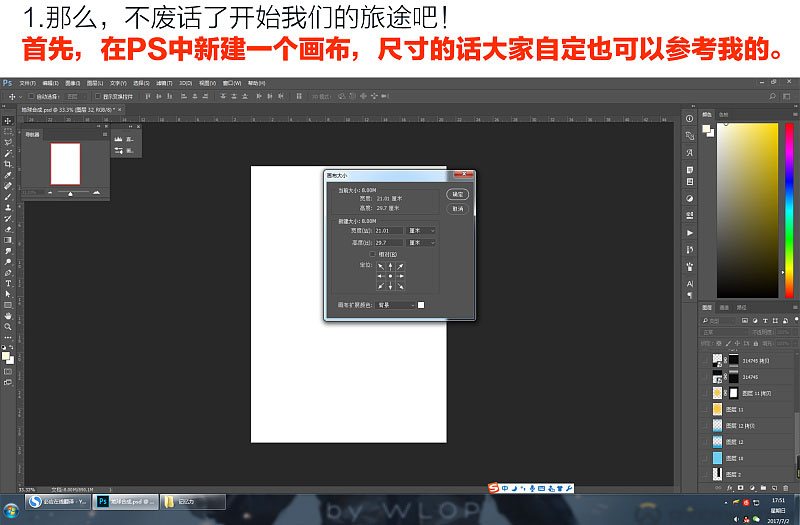Click the canvas width input field
The height and width of the screenshot is (525, 800).
(389, 231)
